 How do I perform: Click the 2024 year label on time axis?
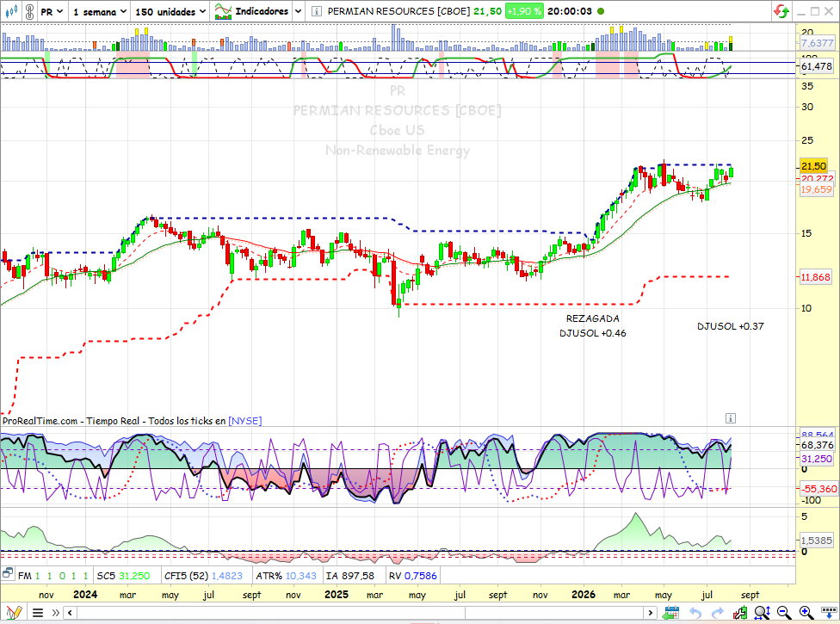(85, 595)
